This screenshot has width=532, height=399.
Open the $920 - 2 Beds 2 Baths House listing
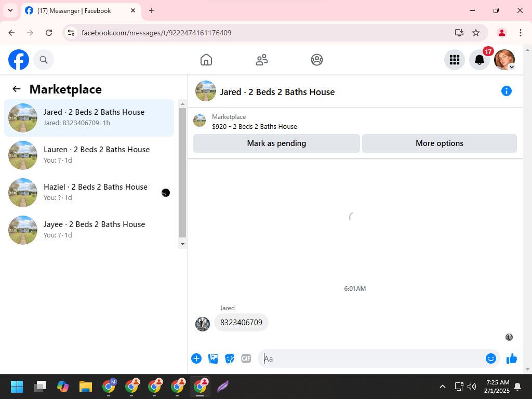click(x=255, y=127)
